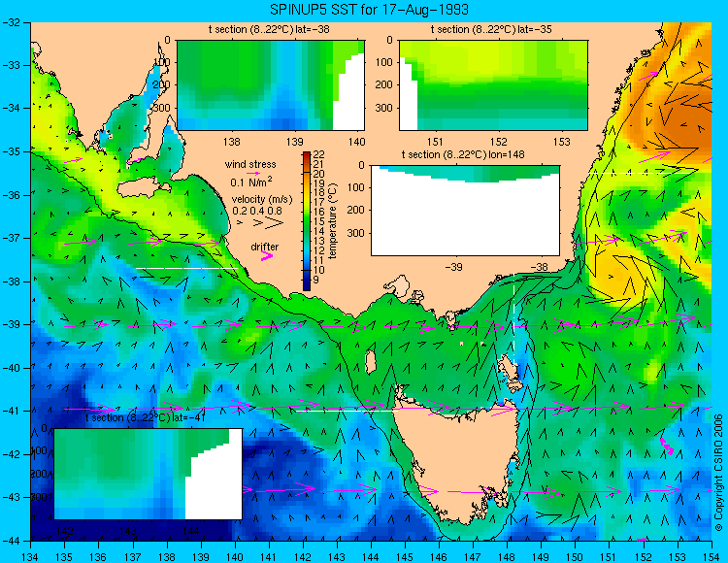
Task: Click '-39' under the lon=148 section inset
Action: click(x=453, y=267)
